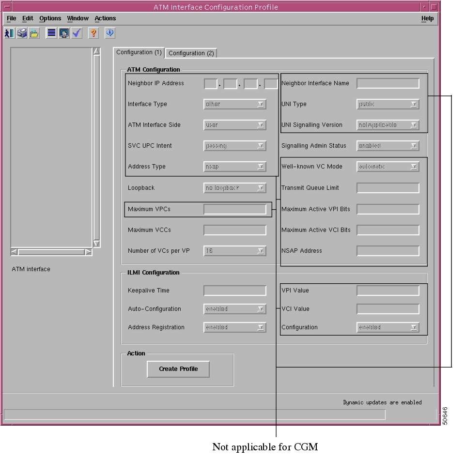This screenshot has width=465, height=476.
Task: Click the orange question mark help icon
Action: point(93,33)
